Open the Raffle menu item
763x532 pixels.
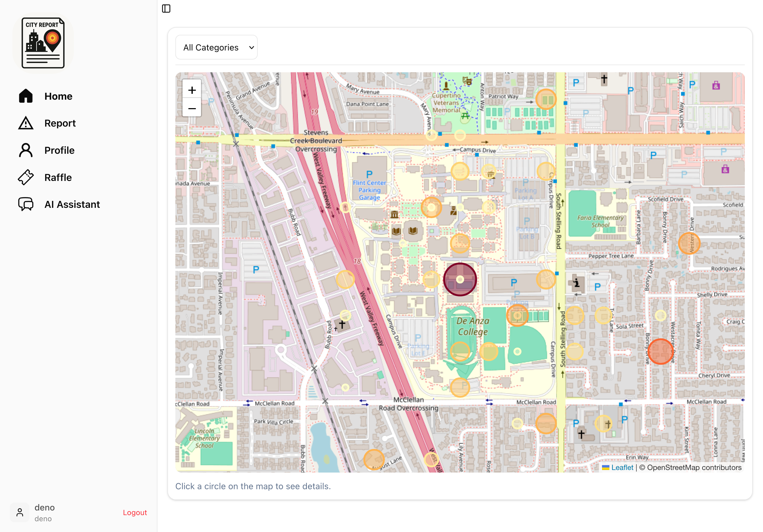[x=58, y=177]
